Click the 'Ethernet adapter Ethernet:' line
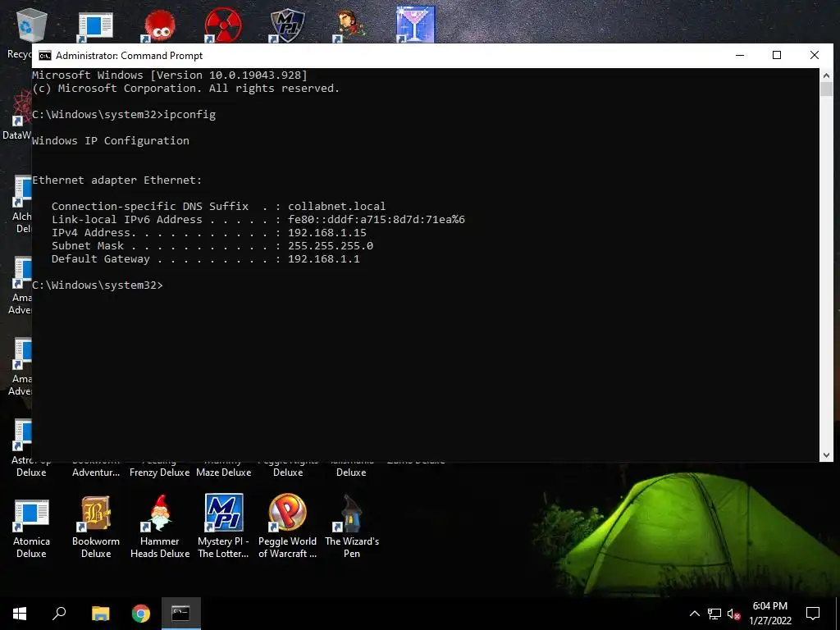This screenshot has width=840, height=630. (x=116, y=180)
